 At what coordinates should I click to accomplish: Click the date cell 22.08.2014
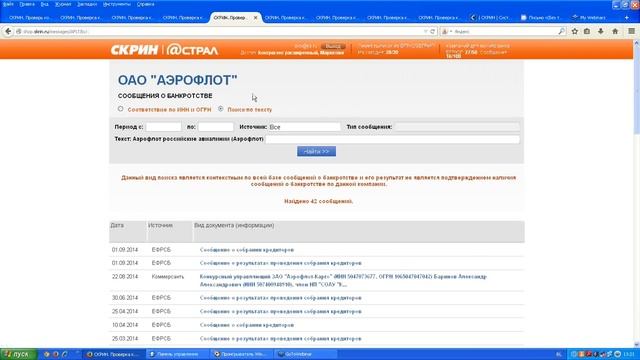tap(125, 277)
